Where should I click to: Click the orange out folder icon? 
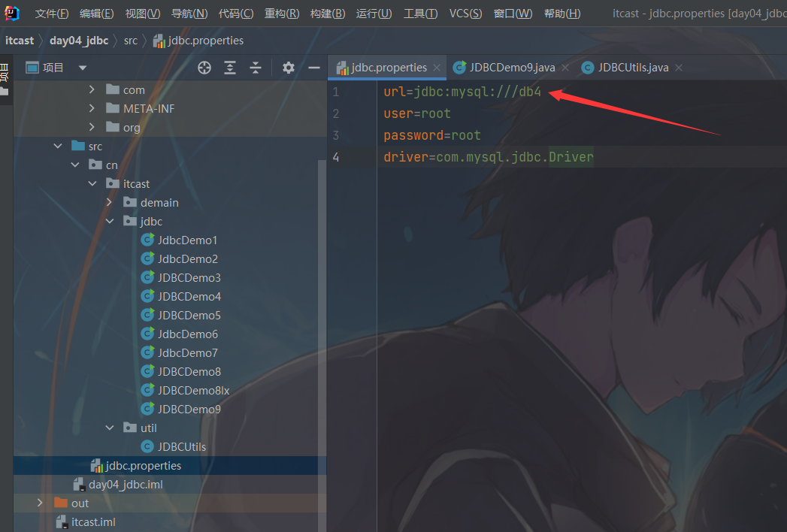[61, 503]
